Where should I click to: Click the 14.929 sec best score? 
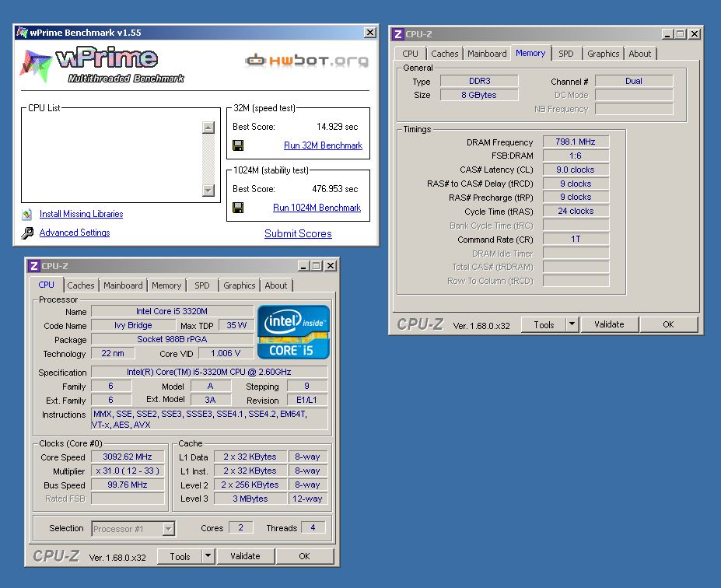click(x=337, y=127)
